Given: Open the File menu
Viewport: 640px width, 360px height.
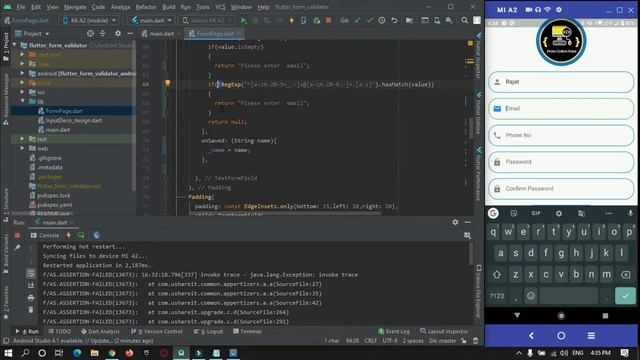Looking at the screenshot, I should (x=21, y=7).
